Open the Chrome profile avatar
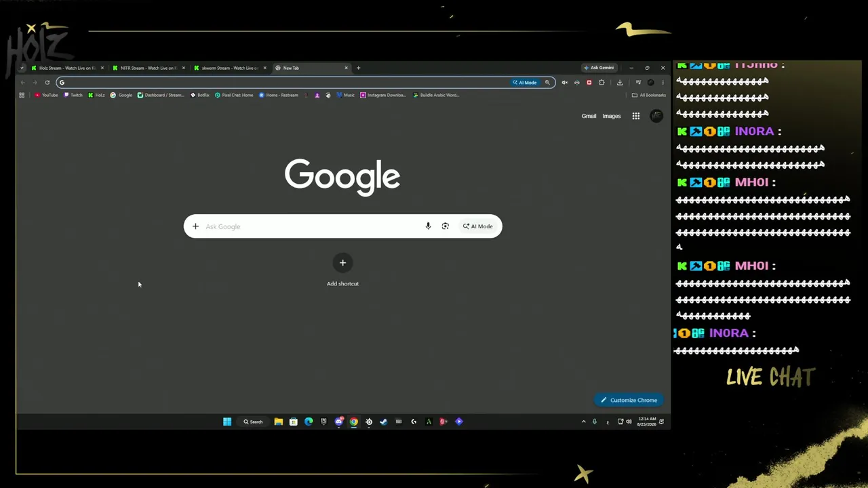 (651, 83)
